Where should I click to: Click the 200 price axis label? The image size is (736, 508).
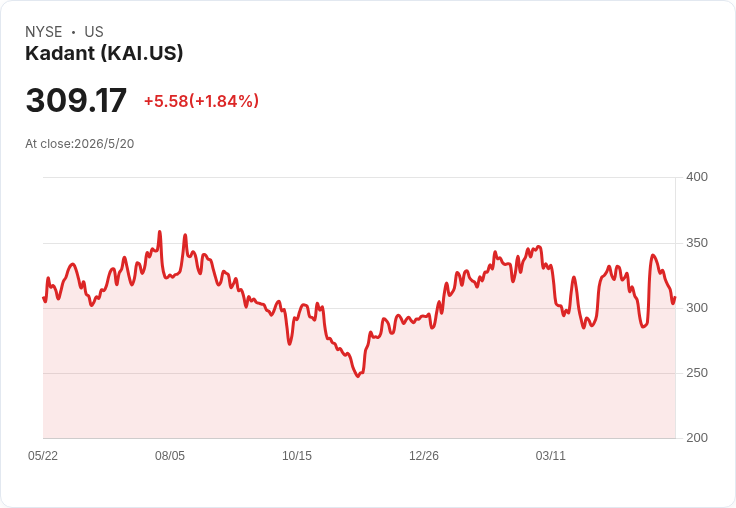tap(697, 438)
